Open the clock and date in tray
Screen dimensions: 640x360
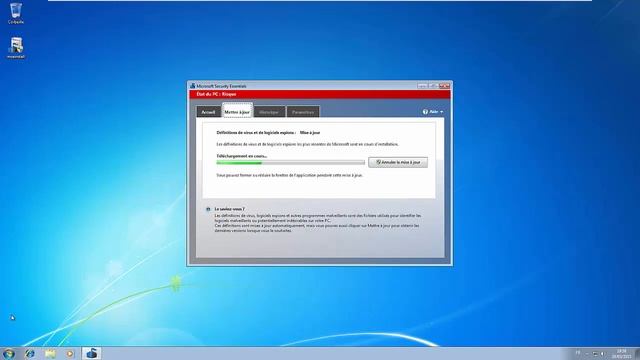621,353
